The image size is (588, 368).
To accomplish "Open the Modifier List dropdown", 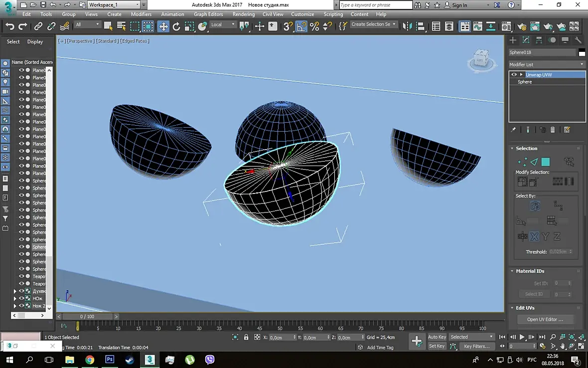I will [x=547, y=64].
